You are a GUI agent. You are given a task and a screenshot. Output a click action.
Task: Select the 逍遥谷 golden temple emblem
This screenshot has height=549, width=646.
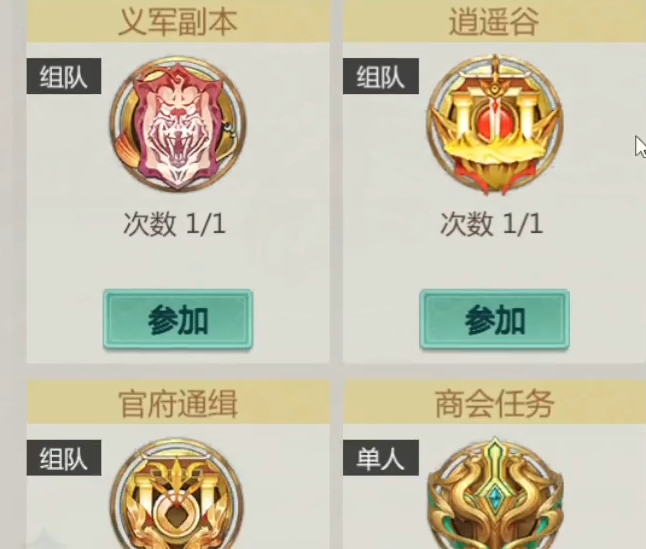(x=495, y=124)
